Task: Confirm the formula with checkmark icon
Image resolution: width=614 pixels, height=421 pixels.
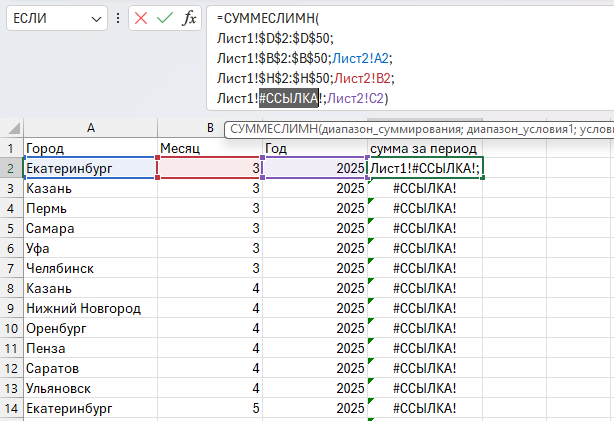Action: (x=165, y=19)
